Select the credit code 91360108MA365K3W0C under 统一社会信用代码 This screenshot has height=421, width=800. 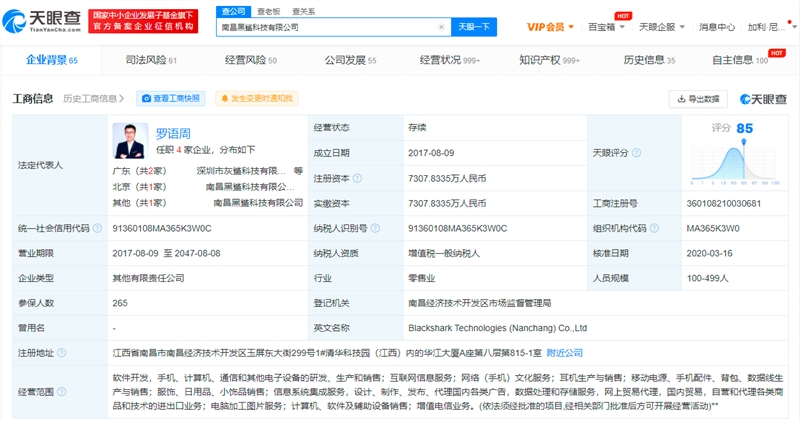[x=162, y=228]
